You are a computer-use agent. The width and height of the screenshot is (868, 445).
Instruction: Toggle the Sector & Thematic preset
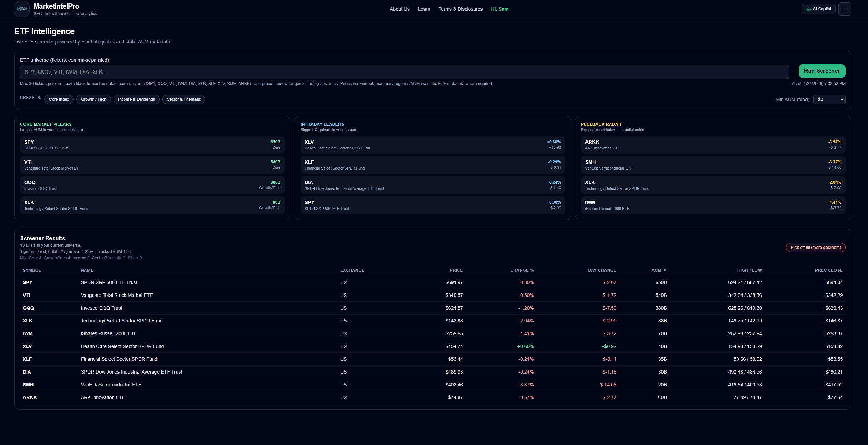coord(184,99)
